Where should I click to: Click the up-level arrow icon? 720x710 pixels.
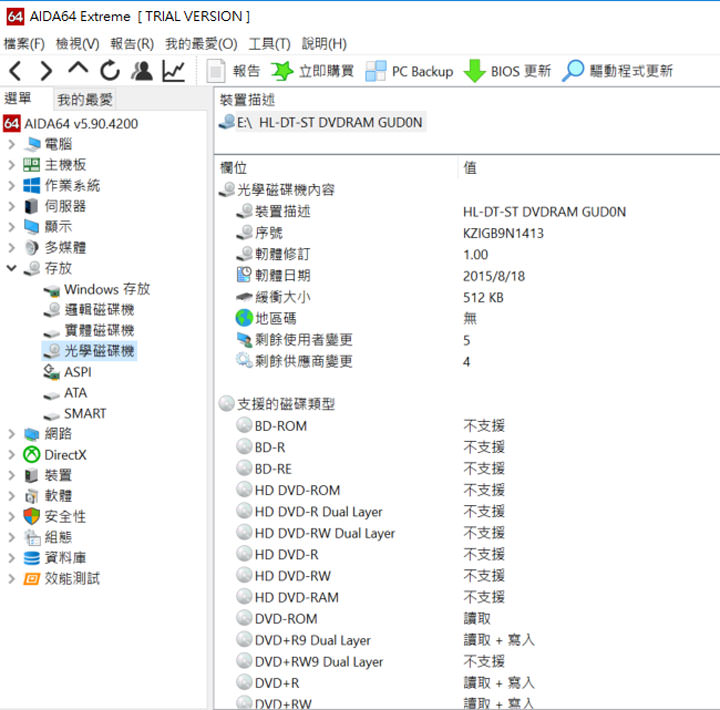[78, 70]
